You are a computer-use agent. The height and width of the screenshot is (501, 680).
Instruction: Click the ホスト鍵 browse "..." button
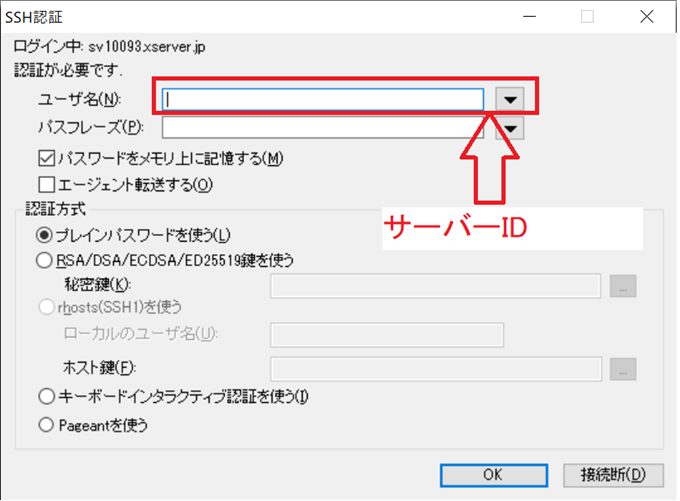(x=623, y=369)
